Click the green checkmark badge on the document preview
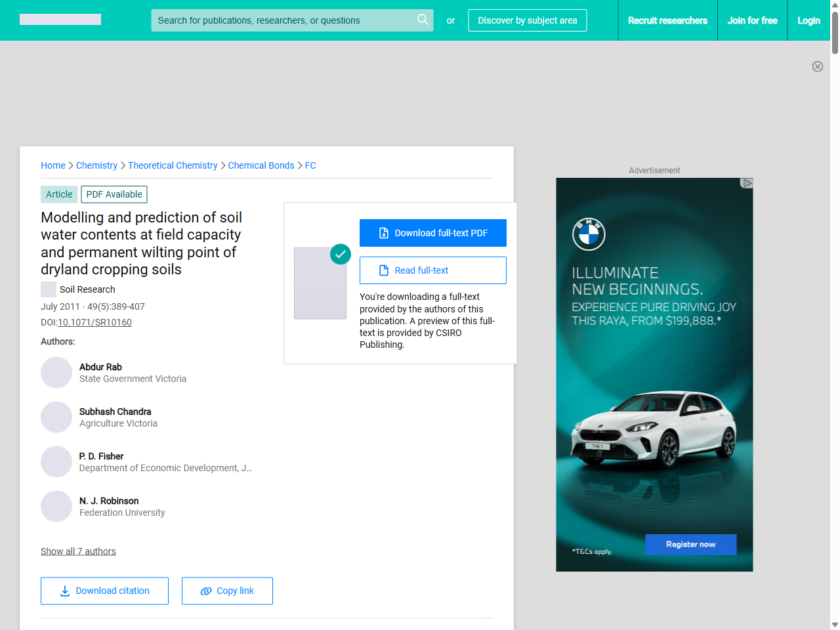Screen dimensions: 840x630 (341, 254)
